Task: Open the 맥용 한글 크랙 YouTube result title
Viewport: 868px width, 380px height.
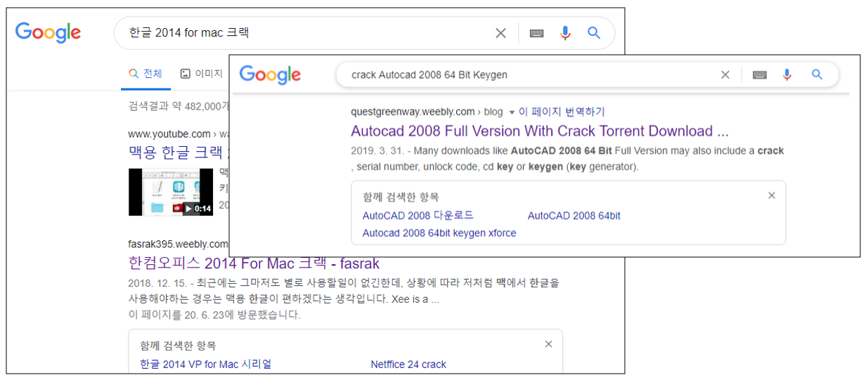Action: coord(179,152)
